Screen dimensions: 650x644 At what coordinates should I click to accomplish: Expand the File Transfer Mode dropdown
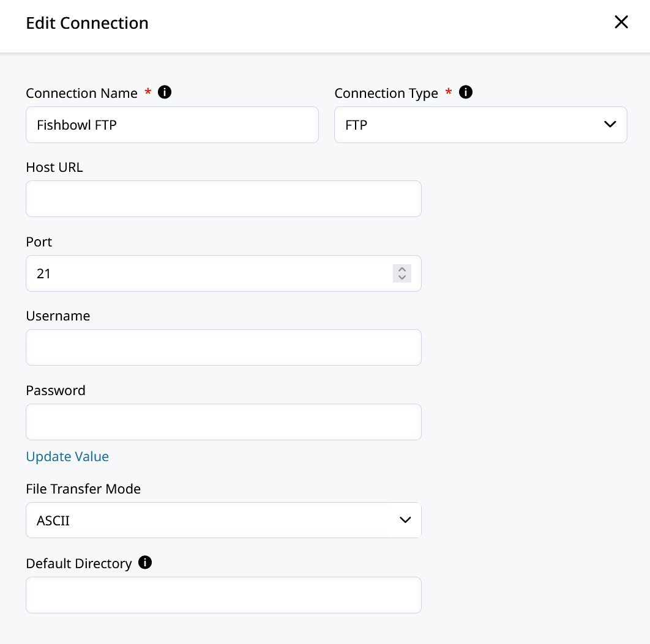(x=223, y=520)
